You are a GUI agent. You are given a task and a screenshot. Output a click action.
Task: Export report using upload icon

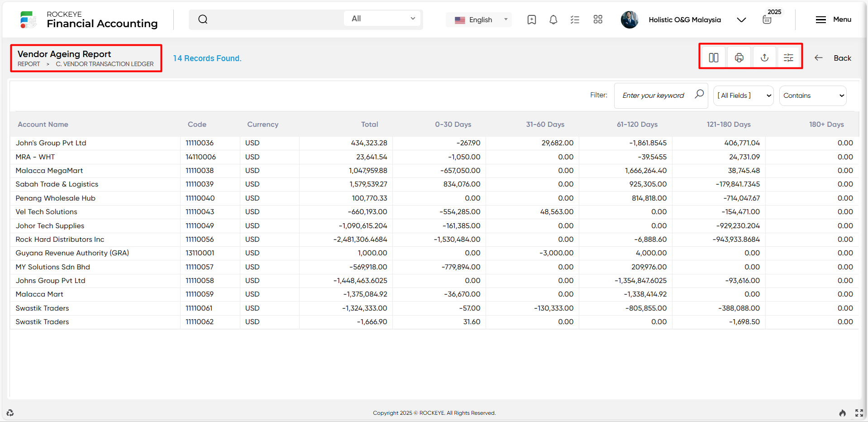pos(764,58)
